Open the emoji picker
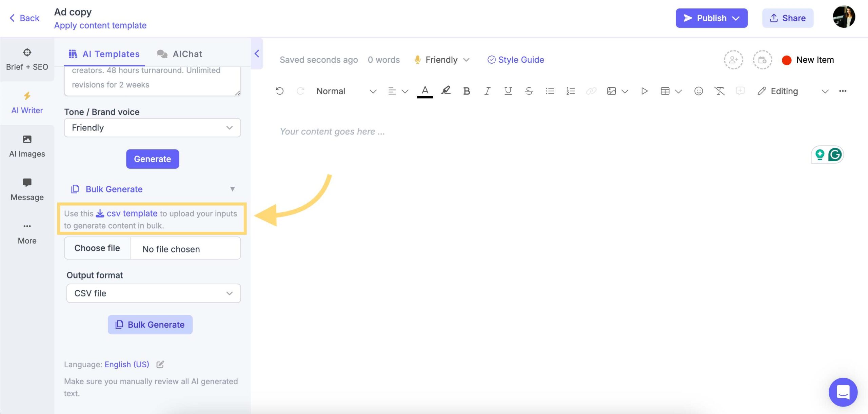Image resolution: width=868 pixels, height=414 pixels. 698,91
